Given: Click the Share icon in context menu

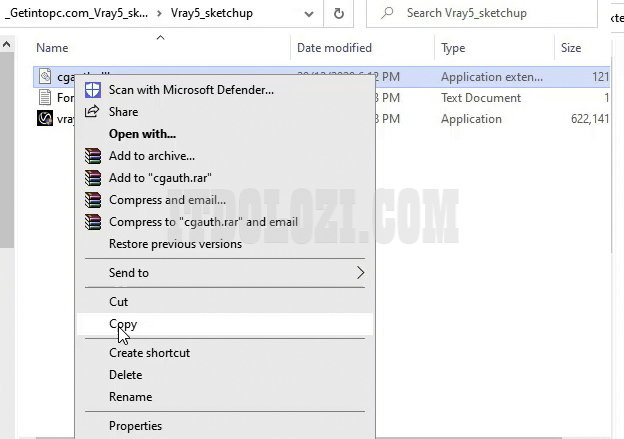Looking at the screenshot, I should (93, 112).
